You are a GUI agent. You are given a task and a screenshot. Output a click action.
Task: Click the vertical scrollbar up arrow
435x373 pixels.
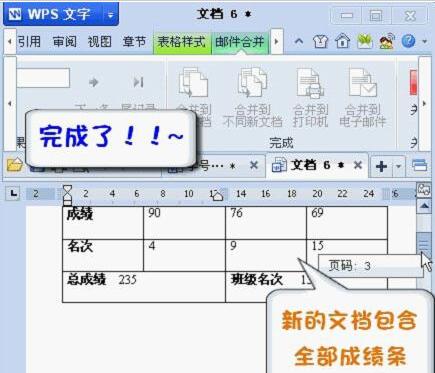point(424,206)
